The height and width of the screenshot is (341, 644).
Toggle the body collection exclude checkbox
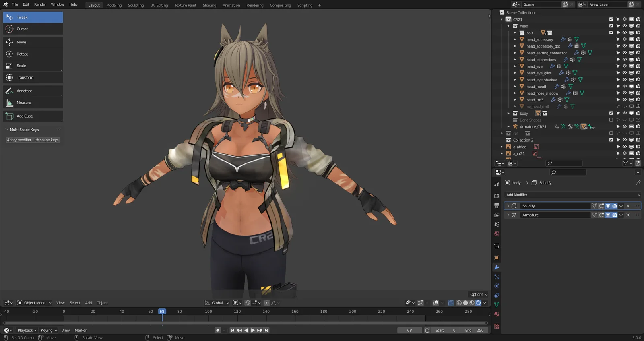coord(611,113)
